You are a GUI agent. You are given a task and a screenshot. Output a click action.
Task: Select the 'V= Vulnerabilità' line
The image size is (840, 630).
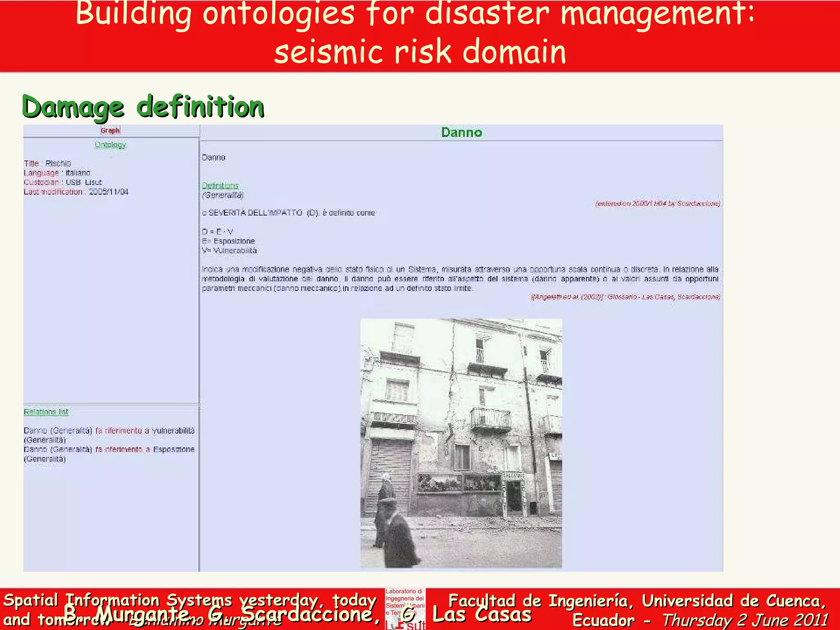tap(229, 251)
